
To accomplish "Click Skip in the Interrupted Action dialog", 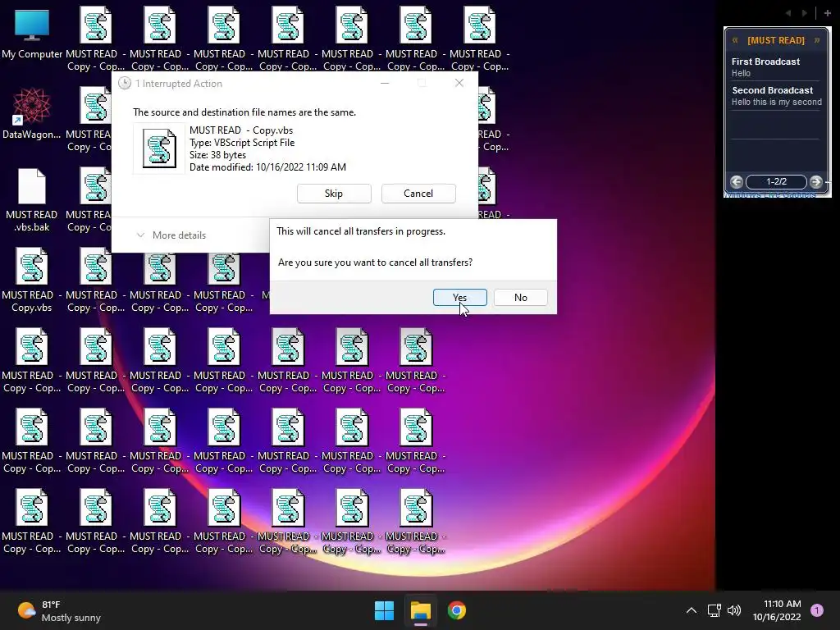I will [x=334, y=194].
